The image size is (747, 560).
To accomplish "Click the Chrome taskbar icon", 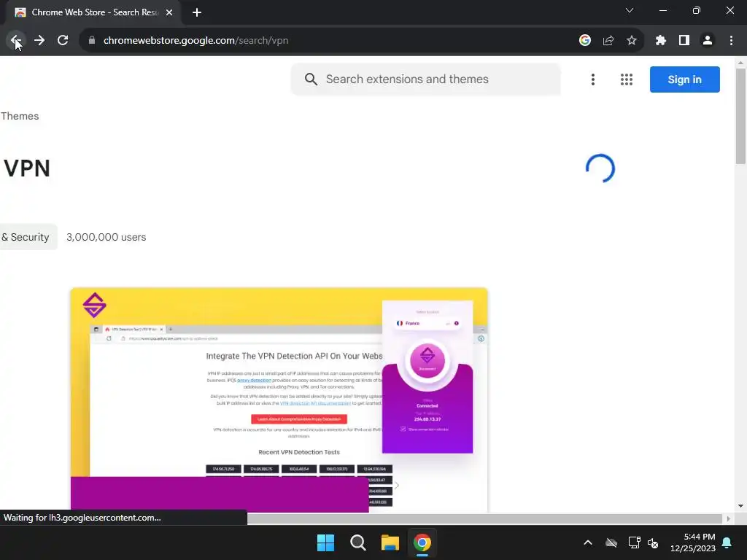I will (422, 542).
